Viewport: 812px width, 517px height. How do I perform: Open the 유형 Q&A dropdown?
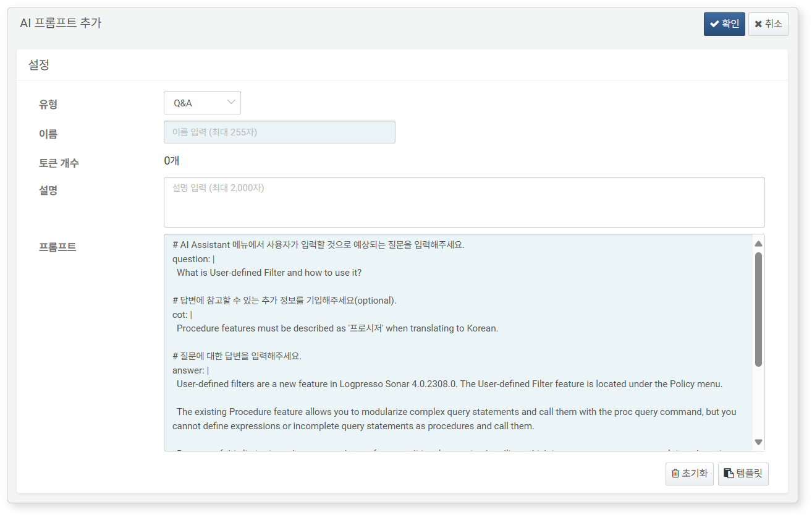(x=202, y=103)
